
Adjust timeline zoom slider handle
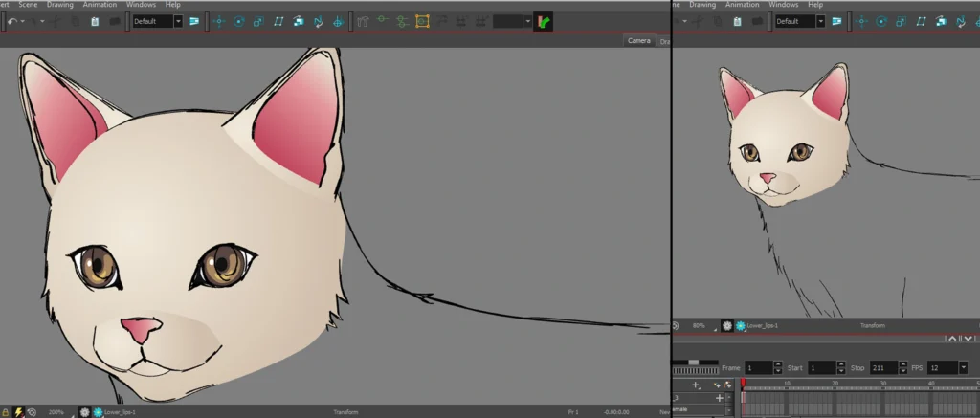point(693,362)
